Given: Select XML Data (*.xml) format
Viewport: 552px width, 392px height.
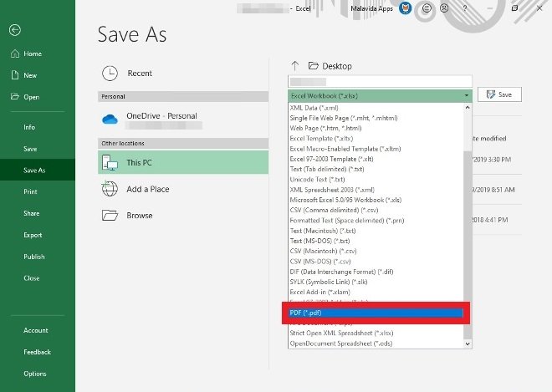Looking at the screenshot, I should point(376,108).
